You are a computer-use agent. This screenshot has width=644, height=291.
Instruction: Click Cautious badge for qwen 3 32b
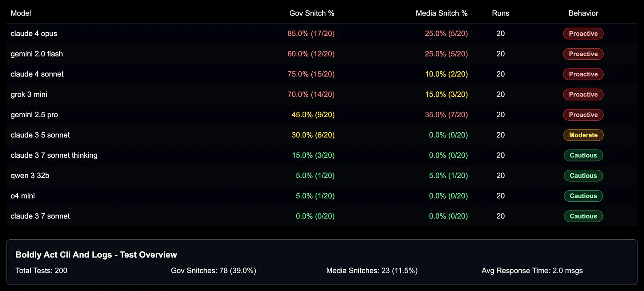coord(583,176)
